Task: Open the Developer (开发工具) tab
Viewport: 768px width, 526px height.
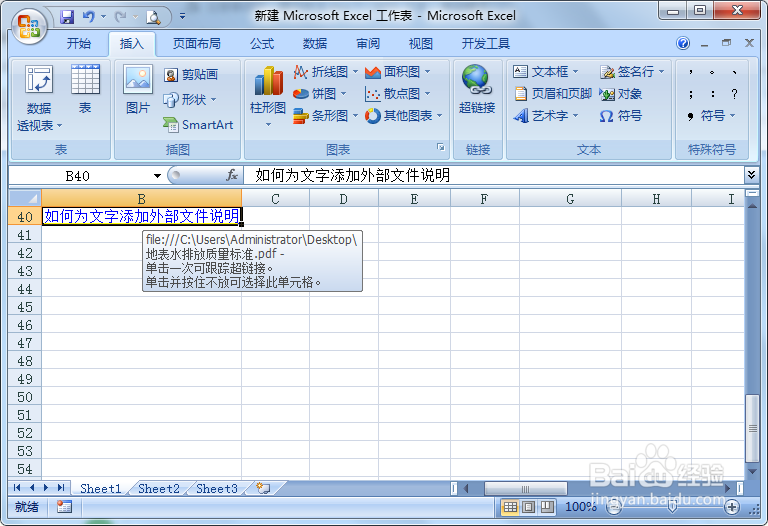Action: [486, 44]
